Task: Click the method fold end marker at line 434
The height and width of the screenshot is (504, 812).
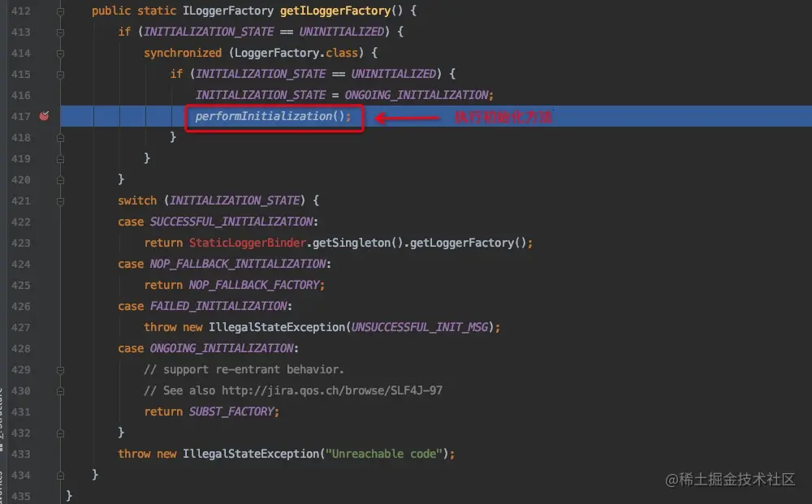Action: (61, 476)
